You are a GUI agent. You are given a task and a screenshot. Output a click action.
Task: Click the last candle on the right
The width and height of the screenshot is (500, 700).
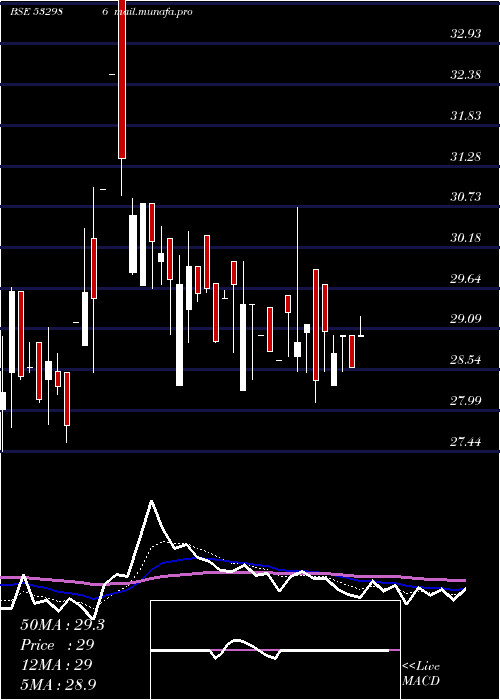361,327
